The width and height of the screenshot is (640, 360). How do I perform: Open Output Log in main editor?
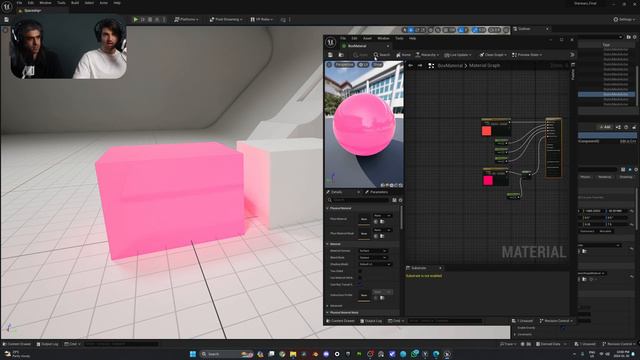48,344
